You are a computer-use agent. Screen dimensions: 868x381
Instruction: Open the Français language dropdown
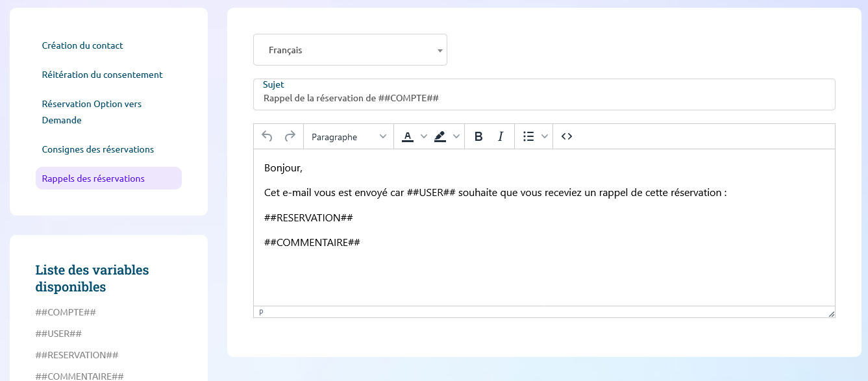pos(350,50)
